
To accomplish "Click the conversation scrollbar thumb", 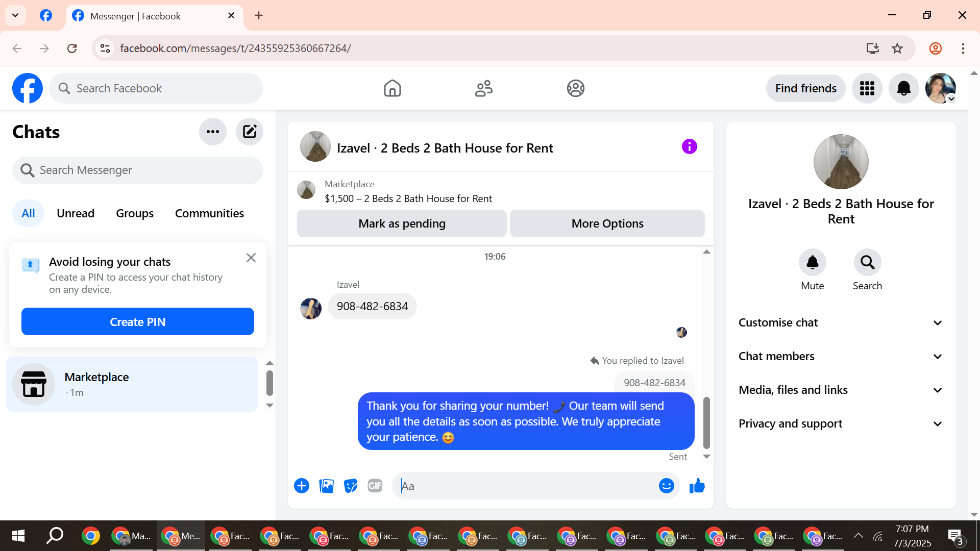I will (706, 422).
